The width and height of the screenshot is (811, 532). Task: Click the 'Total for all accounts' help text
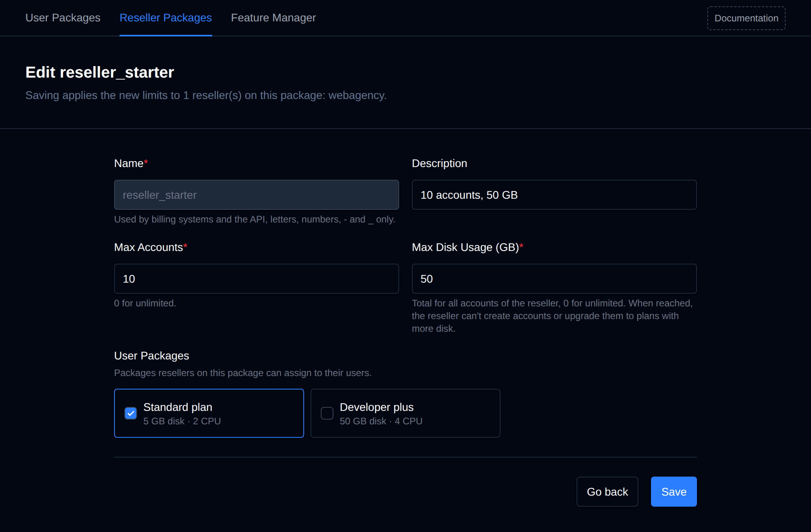click(552, 316)
